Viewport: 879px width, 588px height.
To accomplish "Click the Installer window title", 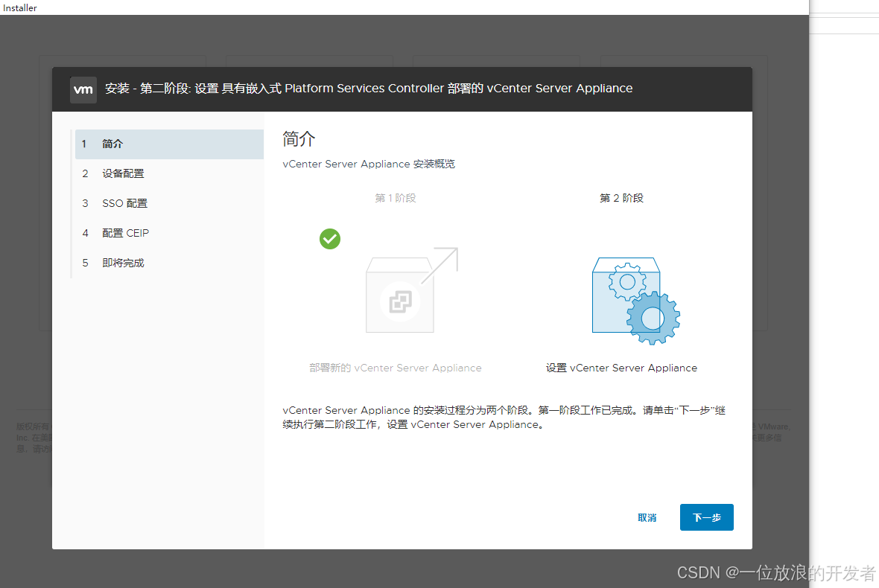I will [x=19, y=8].
